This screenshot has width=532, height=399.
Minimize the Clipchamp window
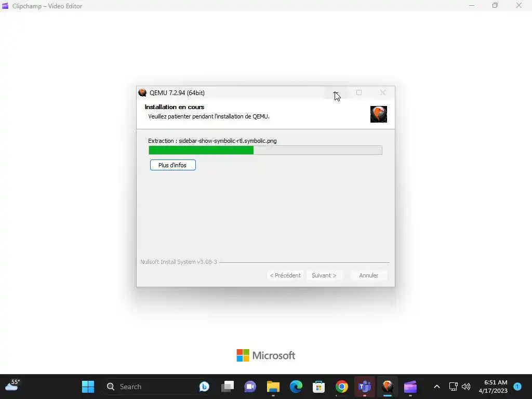472,6
